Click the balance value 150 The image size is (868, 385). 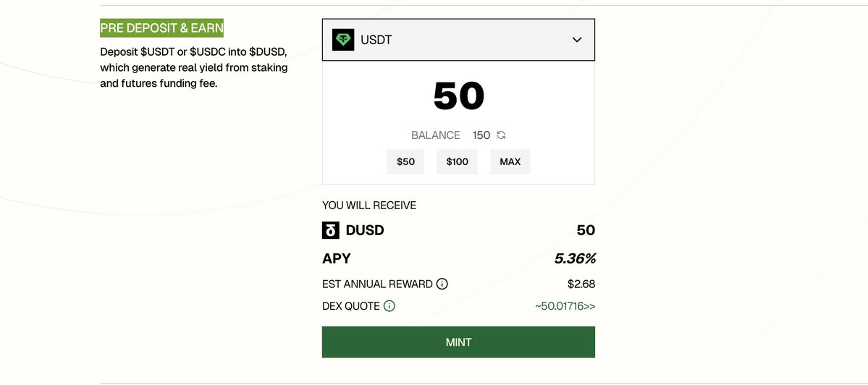481,135
